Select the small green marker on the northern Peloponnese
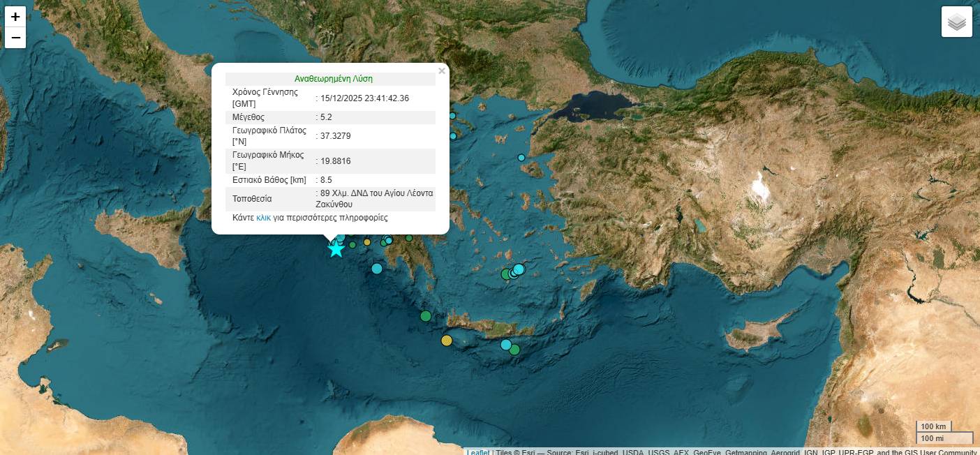This screenshot has height=455, width=980. tap(409, 238)
